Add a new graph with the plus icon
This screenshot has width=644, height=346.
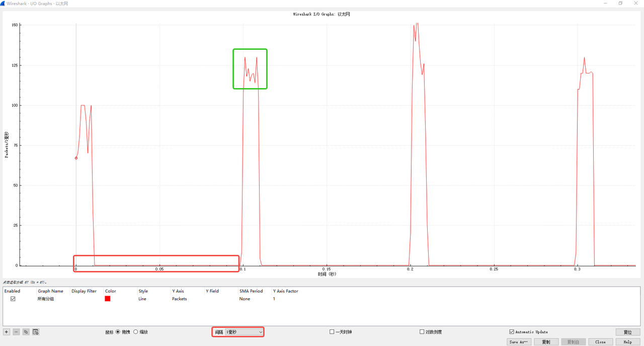click(x=7, y=332)
